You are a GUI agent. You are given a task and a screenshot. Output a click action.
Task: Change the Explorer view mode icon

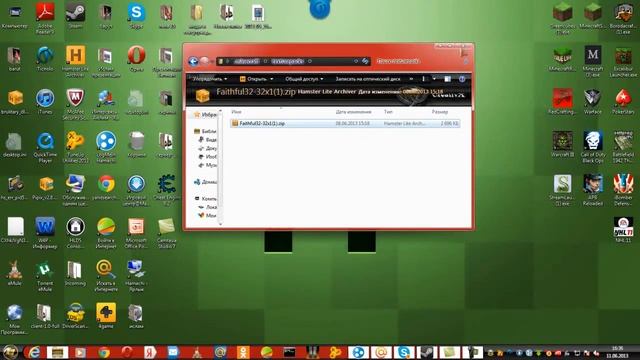[x=424, y=79]
